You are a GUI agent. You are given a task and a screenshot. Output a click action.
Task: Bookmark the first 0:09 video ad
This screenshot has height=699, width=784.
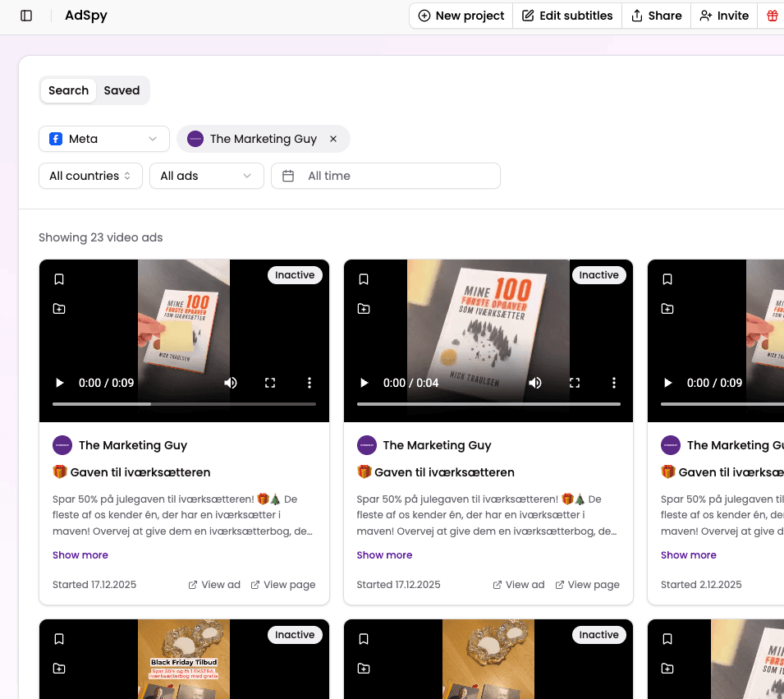click(59, 279)
